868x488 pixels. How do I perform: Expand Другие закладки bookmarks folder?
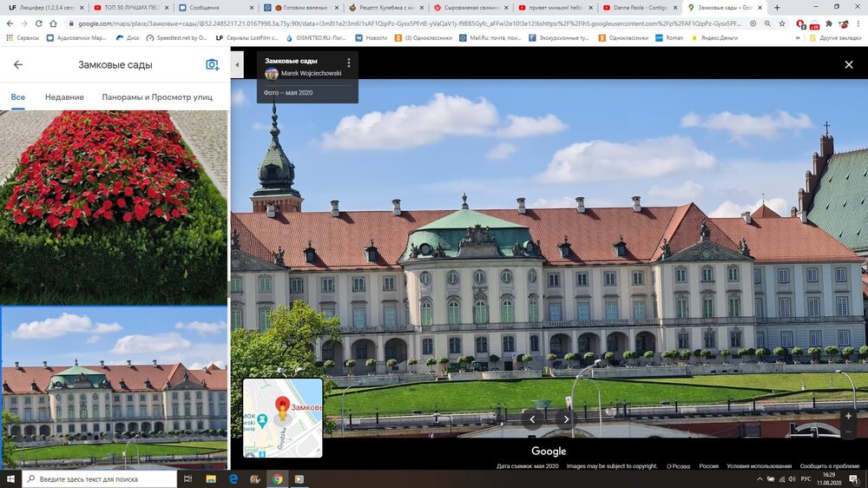(x=835, y=38)
